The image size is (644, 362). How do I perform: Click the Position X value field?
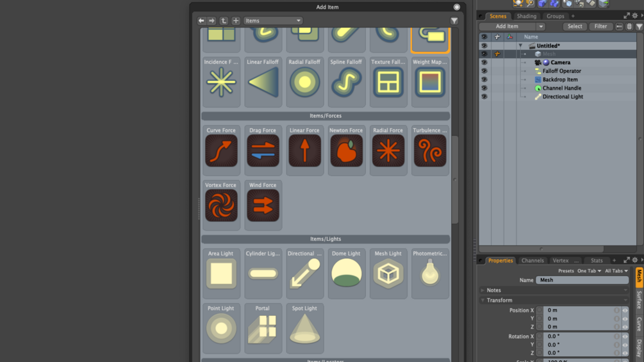(x=579, y=310)
